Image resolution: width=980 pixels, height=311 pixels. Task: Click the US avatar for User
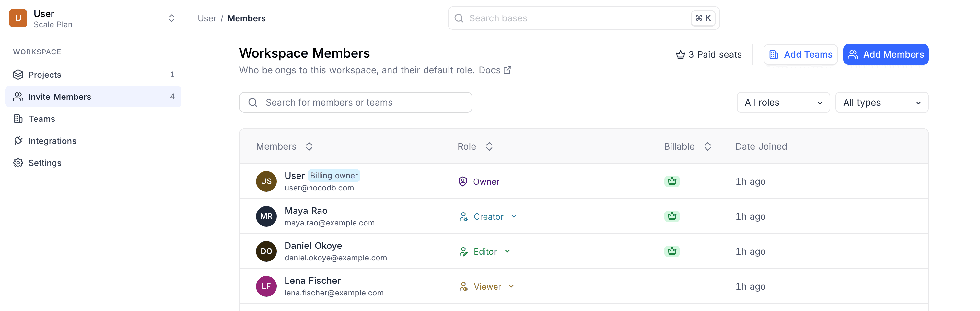(x=266, y=181)
